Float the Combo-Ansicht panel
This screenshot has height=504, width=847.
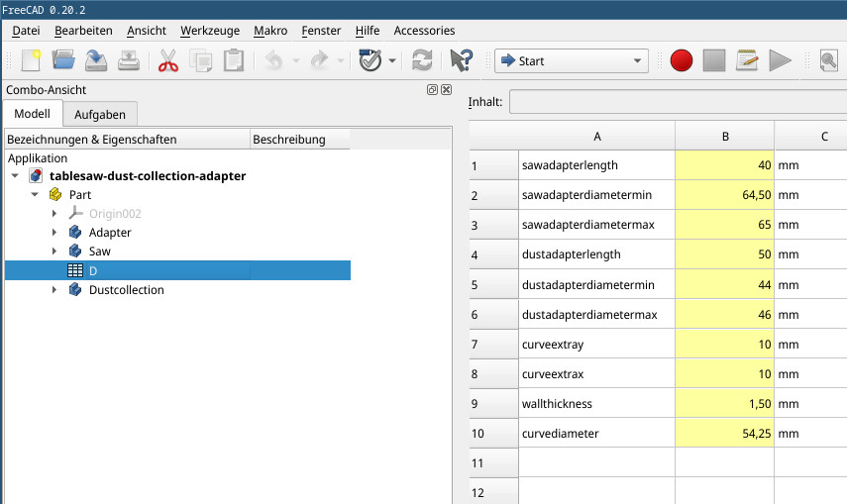pos(433,89)
